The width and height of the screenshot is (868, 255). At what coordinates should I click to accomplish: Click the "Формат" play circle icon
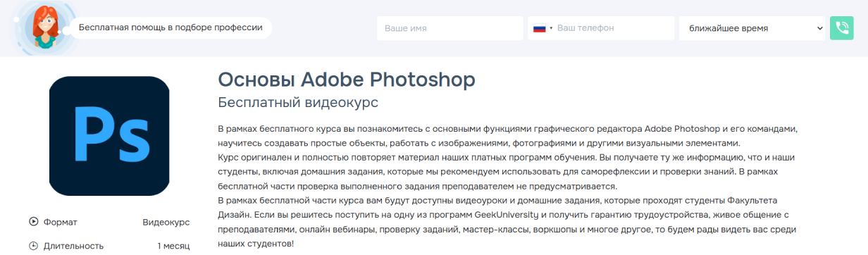[x=34, y=222]
